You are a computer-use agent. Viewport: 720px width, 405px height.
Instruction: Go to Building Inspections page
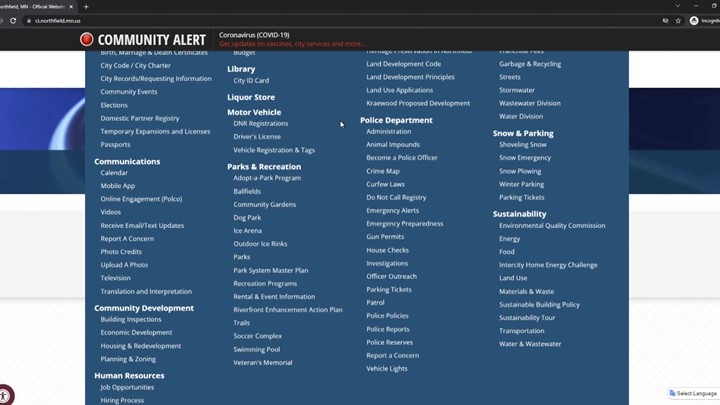click(x=131, y=319)
